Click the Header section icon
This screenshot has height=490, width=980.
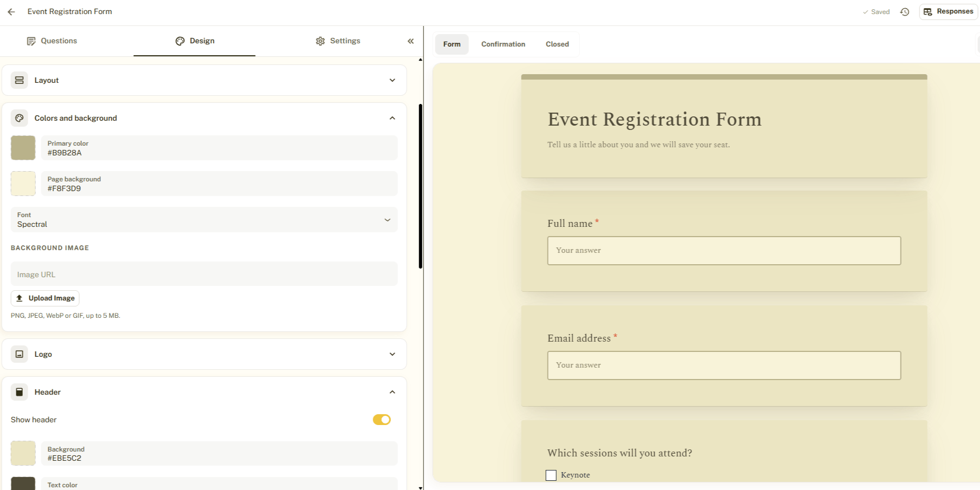pos(19,392)
